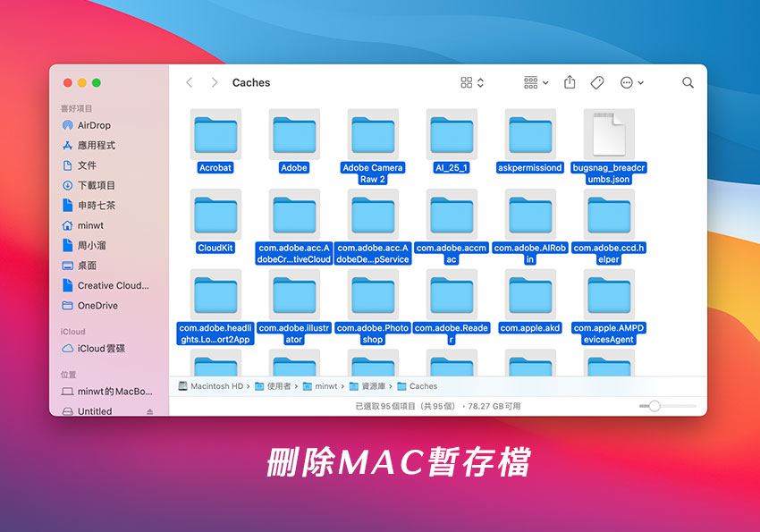
Task: Click 資源庫 in the path bar
Action: point(367,386)
